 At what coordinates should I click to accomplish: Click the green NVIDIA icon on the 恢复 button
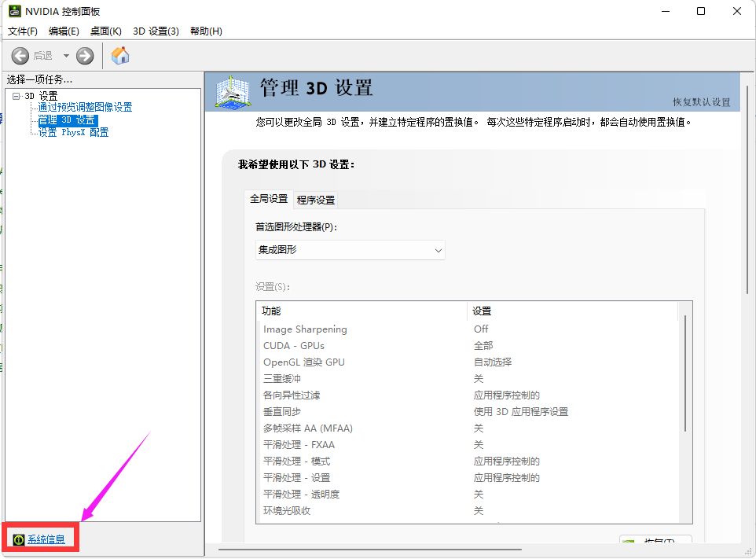click(630, 541)
